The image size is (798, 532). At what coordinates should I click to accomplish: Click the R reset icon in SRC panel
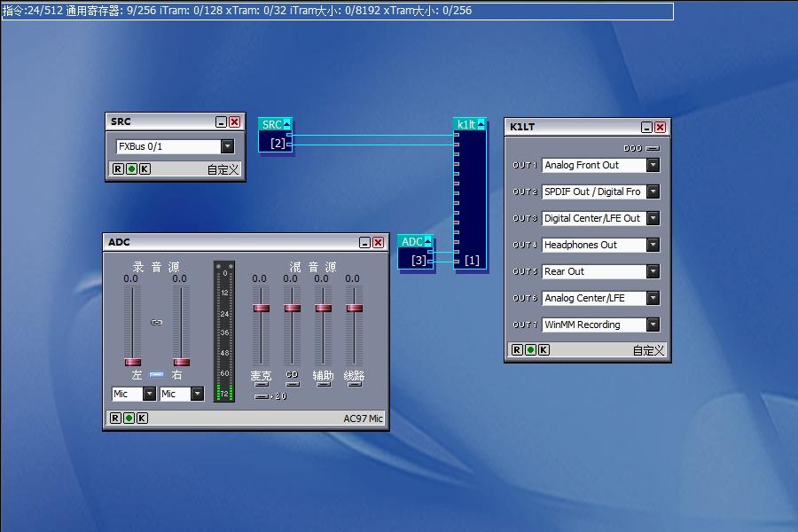coord(118,169)
